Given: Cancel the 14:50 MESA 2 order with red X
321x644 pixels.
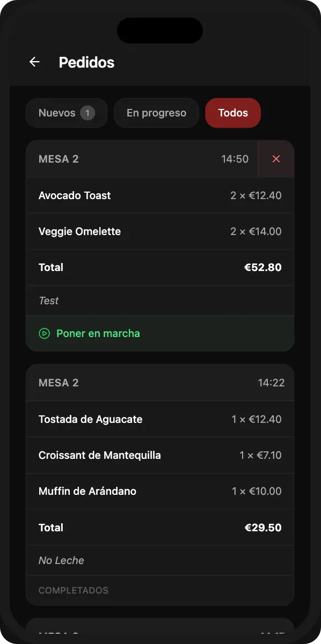Looking at the screenshot, I should pos(276,159).
